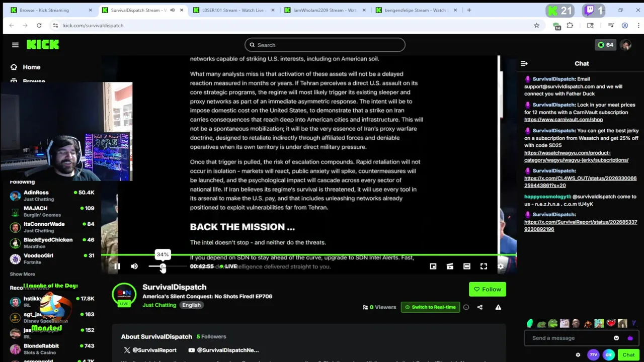Open the carnivault.com shop link
This screenshot has height=362, width=644.
563,120
